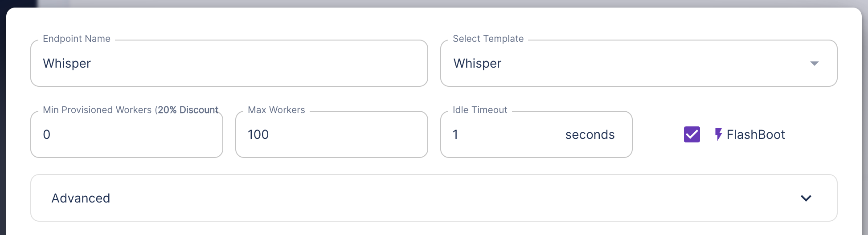Viewport: 868px width, 235px height.
Task: Click the Endpoint Name field label
Action: pyautogui.click(x=77, y=39)
